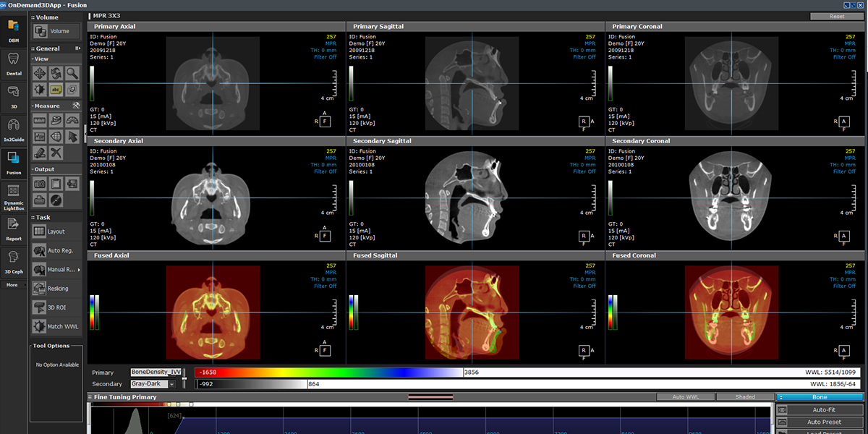Open the 3D Ceph module
Viewport: 868px width, 434px height.
point(14,261)
